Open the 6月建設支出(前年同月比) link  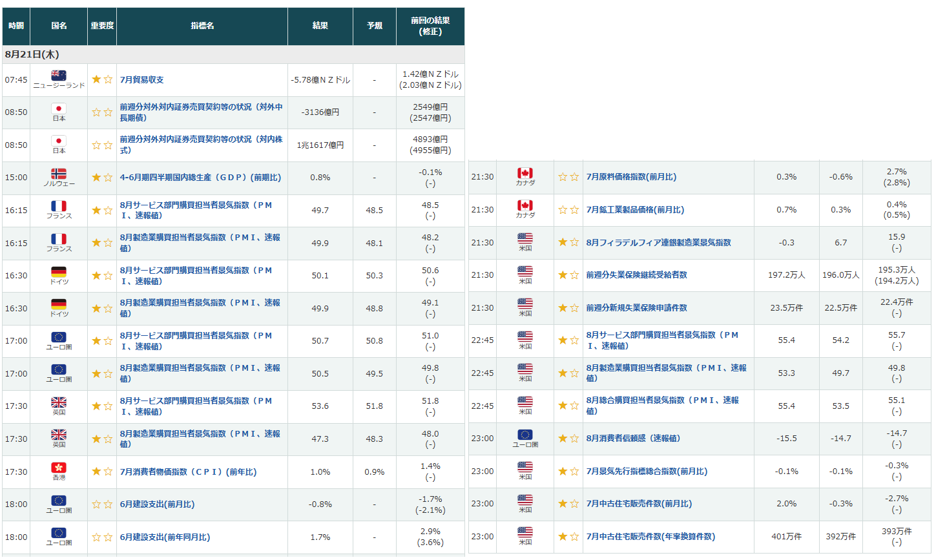[x=165, y=537]
